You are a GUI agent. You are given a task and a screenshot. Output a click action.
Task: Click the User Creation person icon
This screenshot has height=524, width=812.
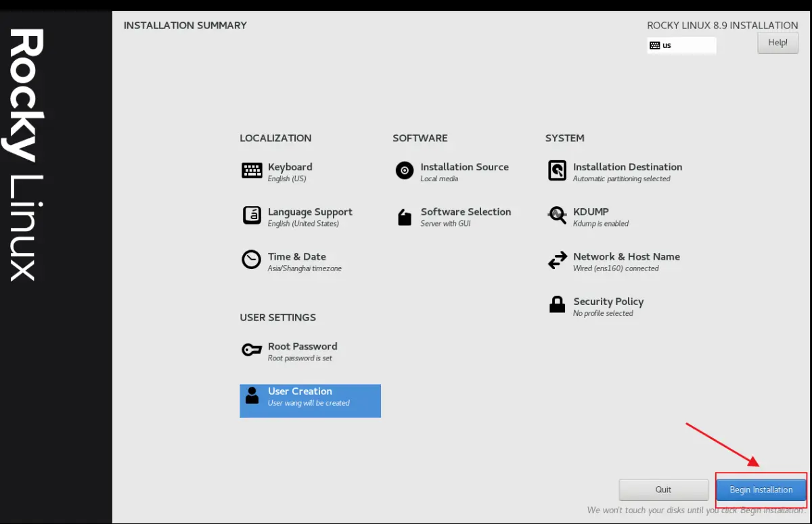pyautogui.click(x=252, y=396)
